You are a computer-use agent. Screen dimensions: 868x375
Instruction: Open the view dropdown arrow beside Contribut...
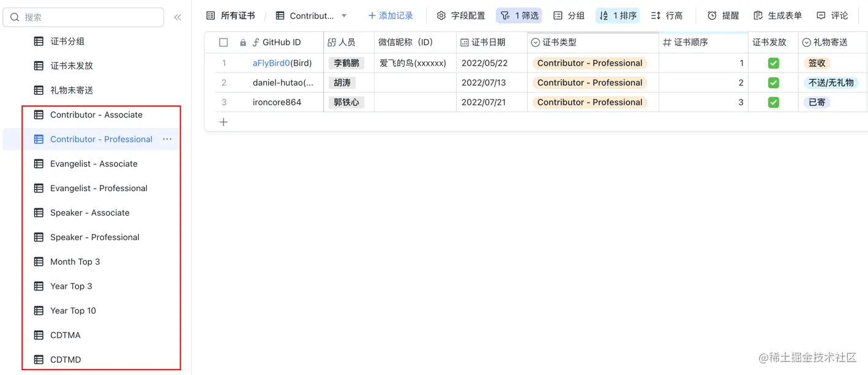tap(344, 15)
